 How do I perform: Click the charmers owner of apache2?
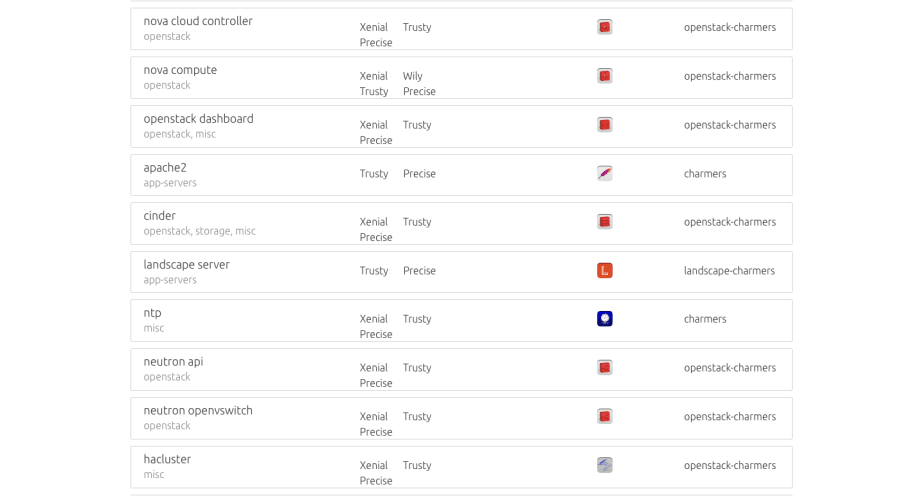click(705, 174)
